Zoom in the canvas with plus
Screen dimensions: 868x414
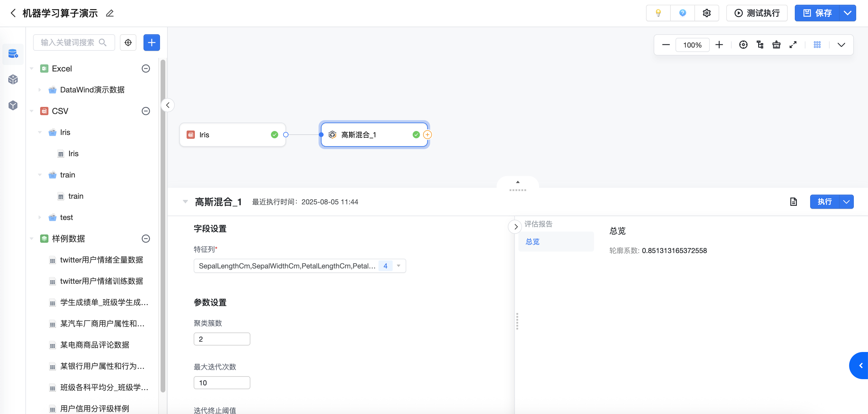(719, 45)
